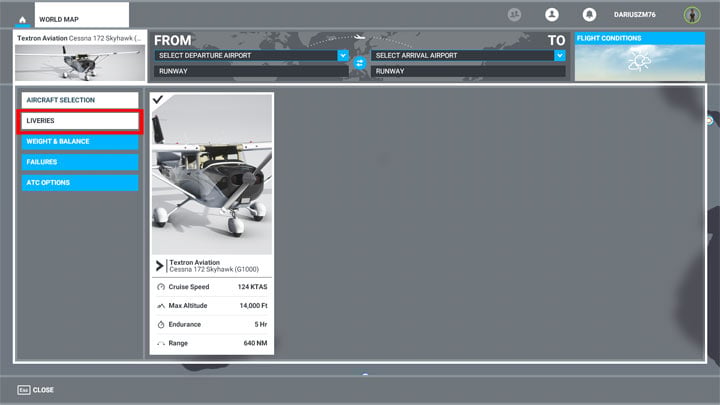
Task: Open the arrival dropdown arrow beside TO
Action: pyautogui.click(x=560, y=56)
